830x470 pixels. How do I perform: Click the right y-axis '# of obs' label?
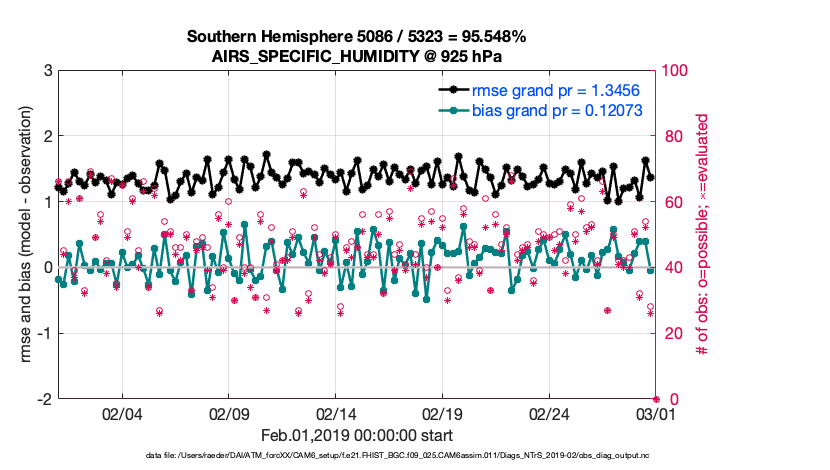point(703,235)
